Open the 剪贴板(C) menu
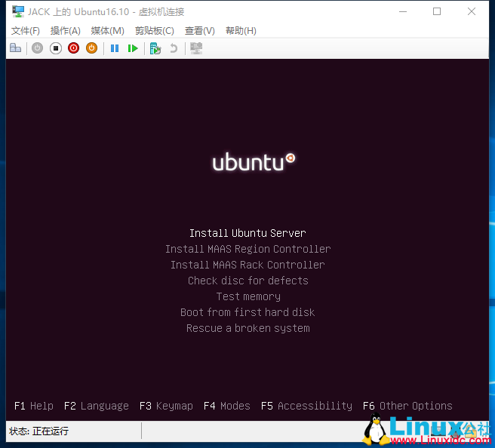The width and height of the screenshot is (495, 448). [155, 31]
